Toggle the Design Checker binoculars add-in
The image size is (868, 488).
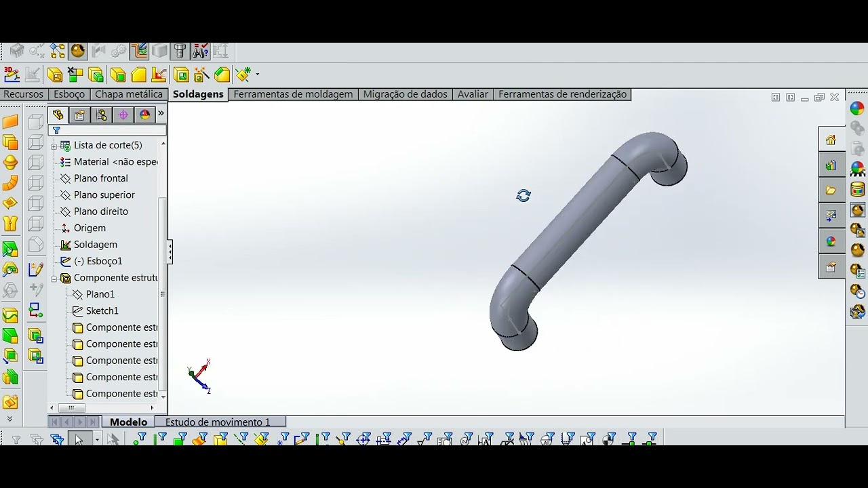click(x=201, y=51)
